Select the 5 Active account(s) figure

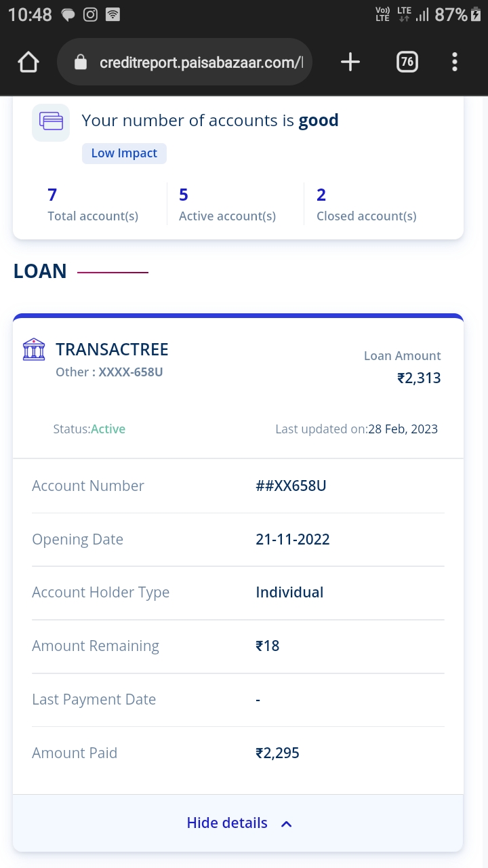pos(183,195)
